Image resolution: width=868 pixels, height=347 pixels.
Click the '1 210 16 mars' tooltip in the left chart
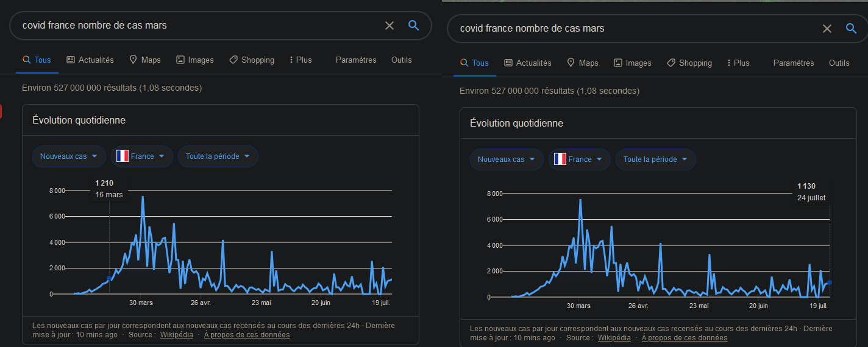(108, 189)
